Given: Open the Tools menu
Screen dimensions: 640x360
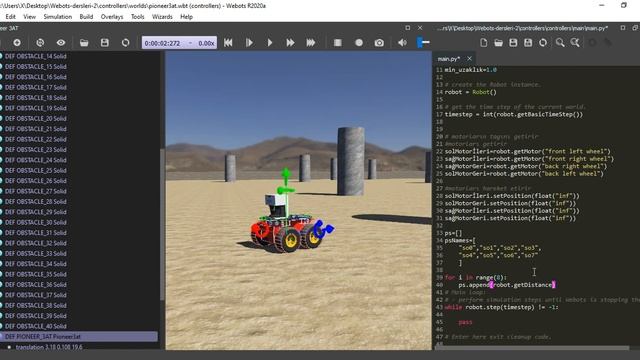Looking at the screenshot, I should coord(138,17).
